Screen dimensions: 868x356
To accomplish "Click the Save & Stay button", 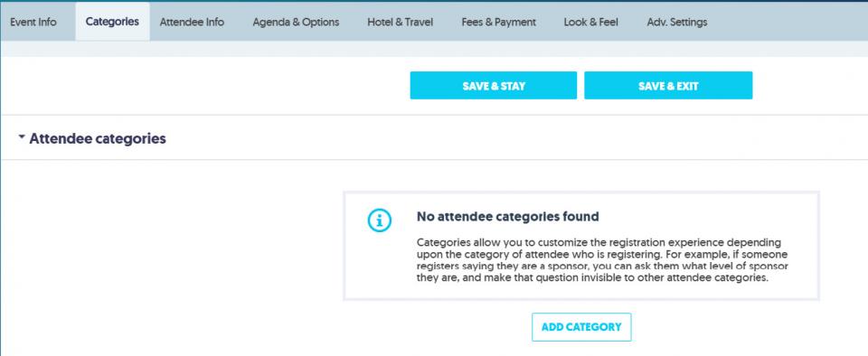I will (494, 86).
